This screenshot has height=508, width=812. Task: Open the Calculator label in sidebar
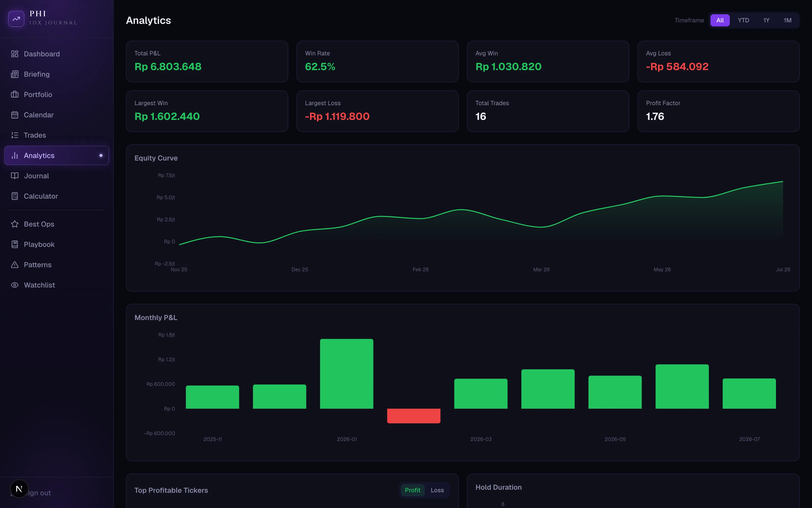(41, 196)
